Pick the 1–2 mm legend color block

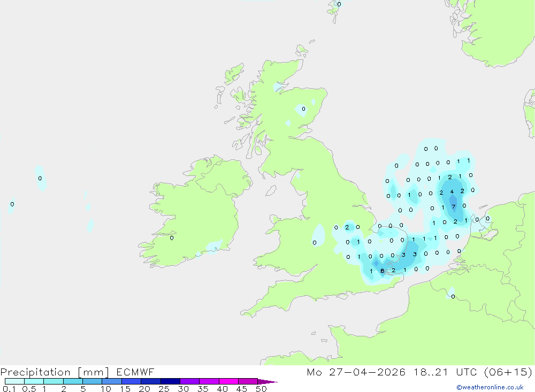pyautogui.click(x=53, y=381)
